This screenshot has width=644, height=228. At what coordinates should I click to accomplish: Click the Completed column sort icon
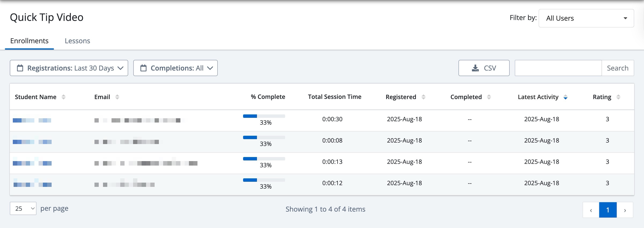[489, 97]
